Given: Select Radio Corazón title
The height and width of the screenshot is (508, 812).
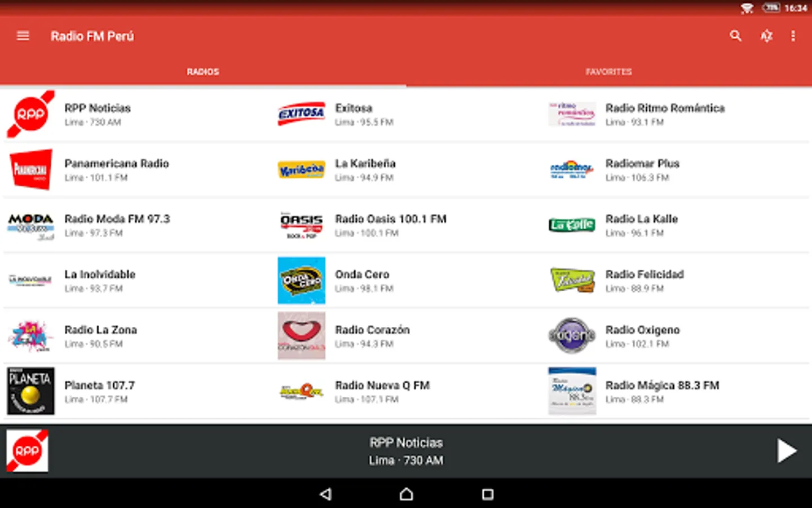Looking at the screenshot, I should click(x=372, y=330).
